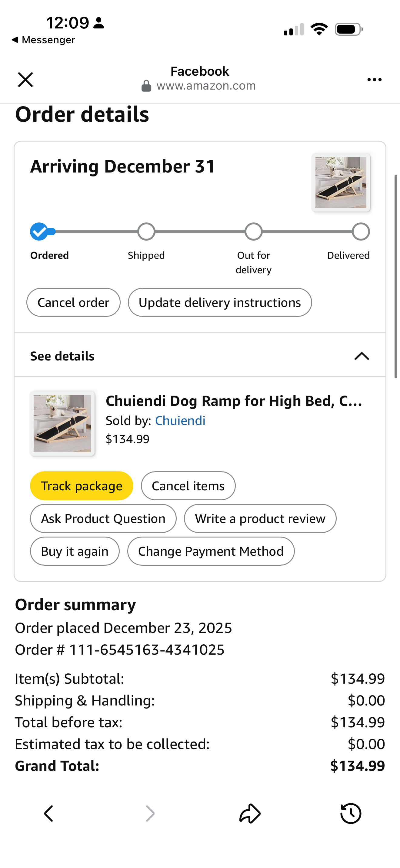Tap the share arrow icon

(x=250, y=814)
